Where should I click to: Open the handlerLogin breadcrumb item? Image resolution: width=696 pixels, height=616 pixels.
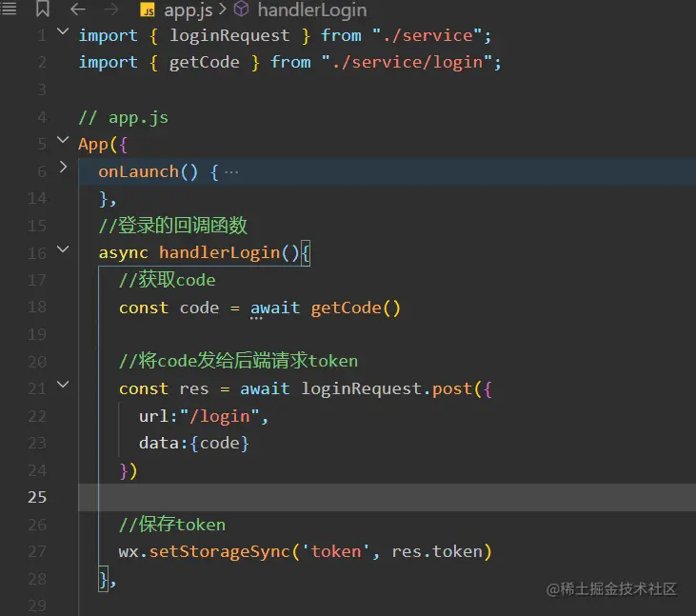click(x=312, y=10)
